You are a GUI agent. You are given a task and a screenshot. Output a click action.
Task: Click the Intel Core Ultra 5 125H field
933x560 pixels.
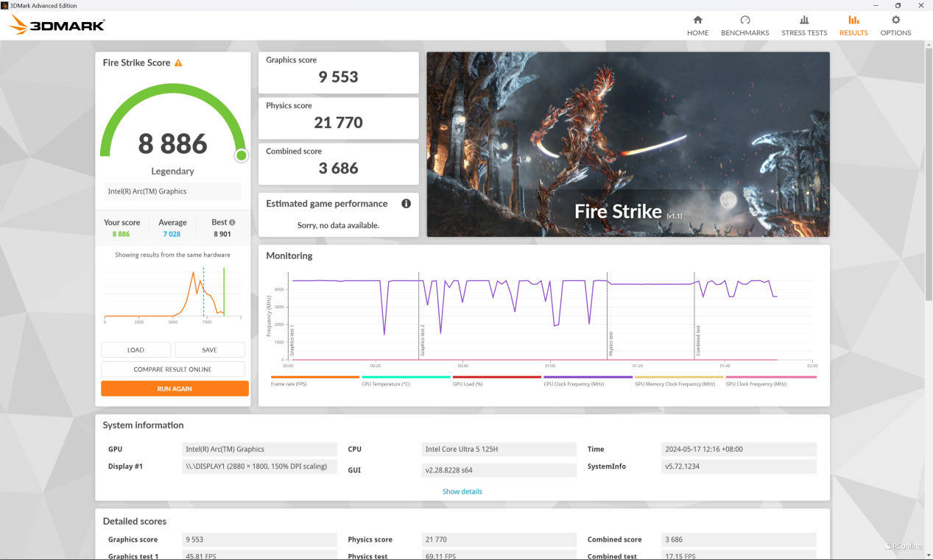click(499, 449)
